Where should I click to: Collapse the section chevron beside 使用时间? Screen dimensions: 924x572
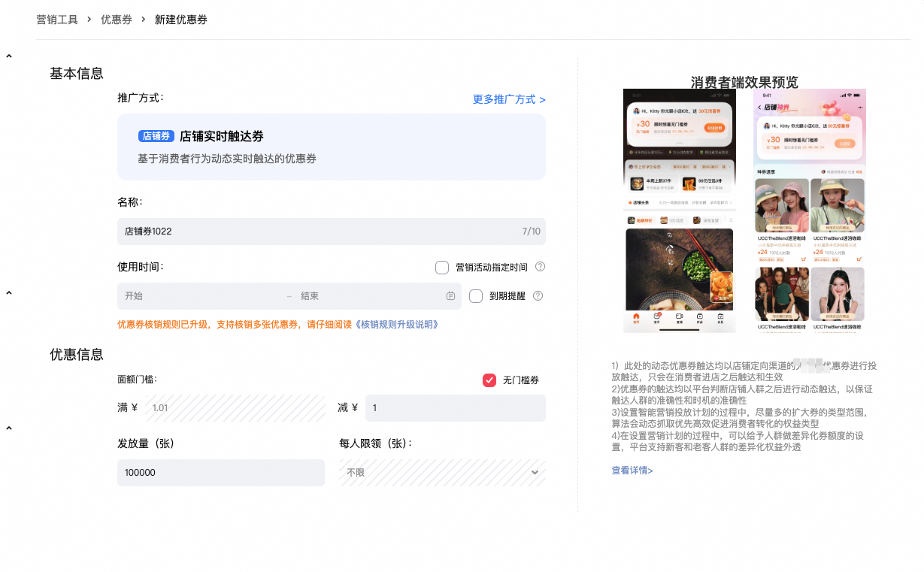click(x=9, y=292)
